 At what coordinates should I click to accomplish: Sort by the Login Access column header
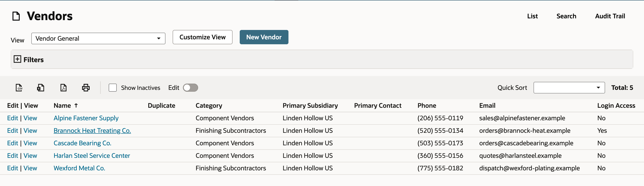pos(616,106)
